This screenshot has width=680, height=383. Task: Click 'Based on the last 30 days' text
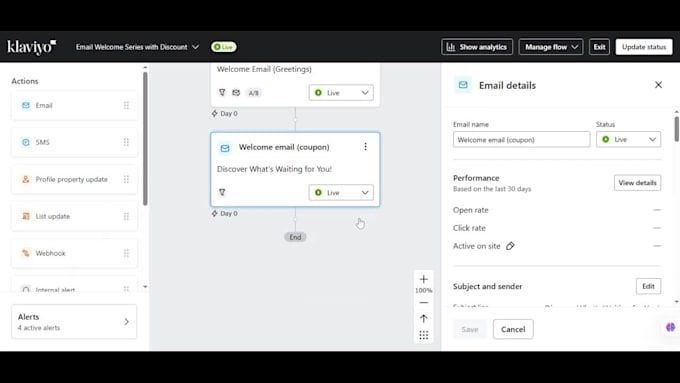492,189
